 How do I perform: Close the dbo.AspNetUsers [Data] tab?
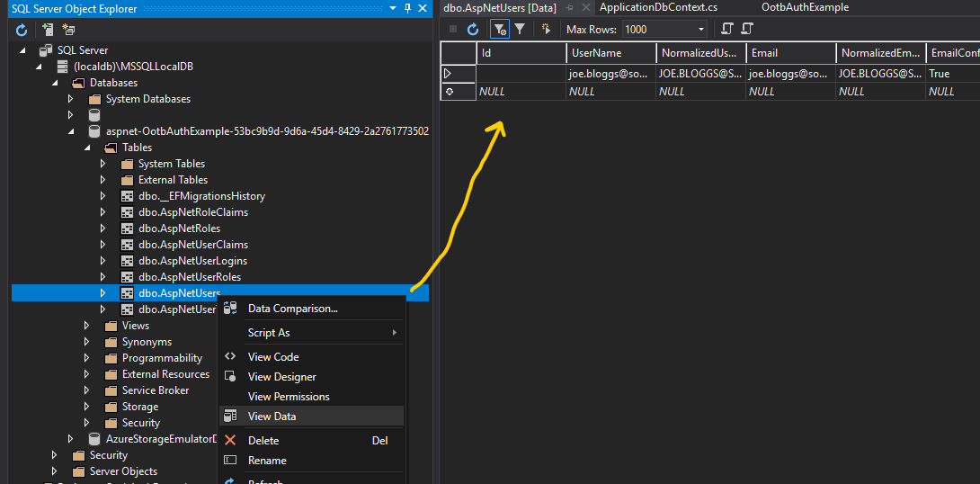585,7
